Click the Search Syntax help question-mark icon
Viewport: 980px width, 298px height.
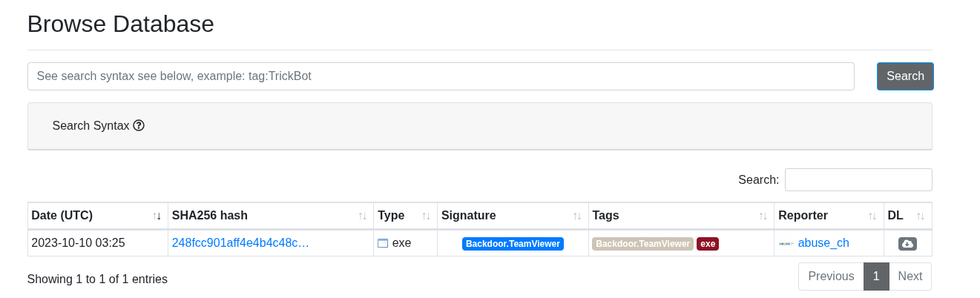click(x=139, y=125)
